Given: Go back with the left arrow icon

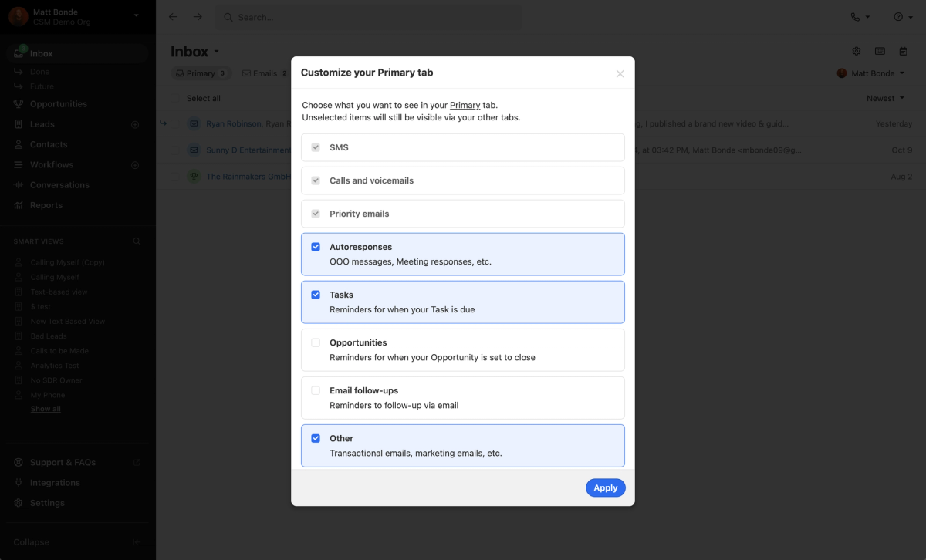Looking at the screenshot, I should click(x=173, y=17).
